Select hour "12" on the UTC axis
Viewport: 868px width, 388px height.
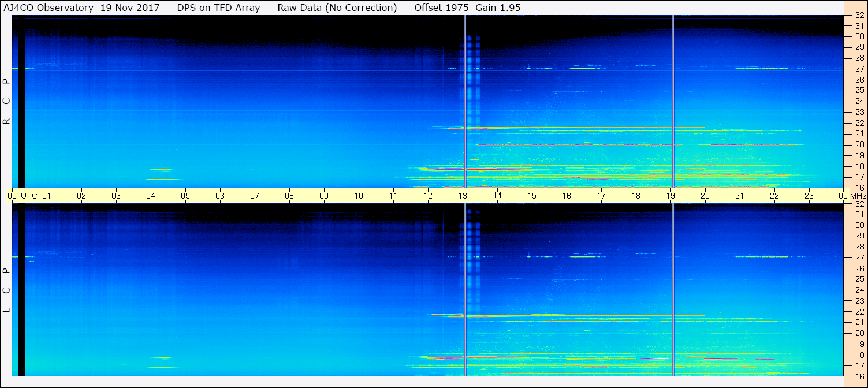(428, 196)
